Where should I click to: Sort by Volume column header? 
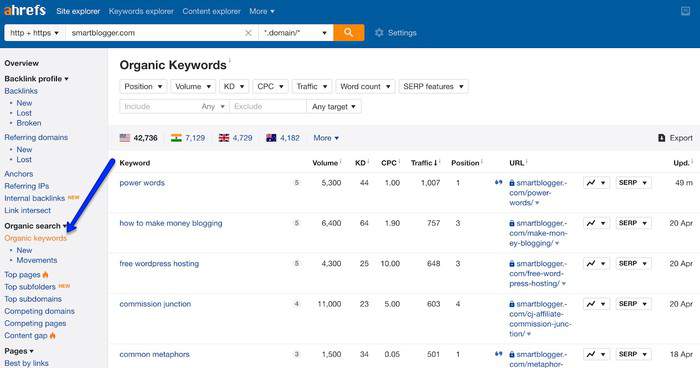tap(325, 163)
